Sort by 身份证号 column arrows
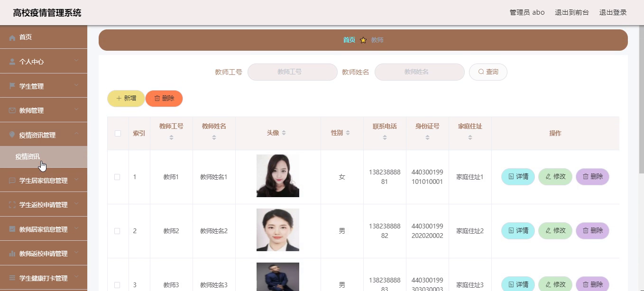 click(427, 137)
